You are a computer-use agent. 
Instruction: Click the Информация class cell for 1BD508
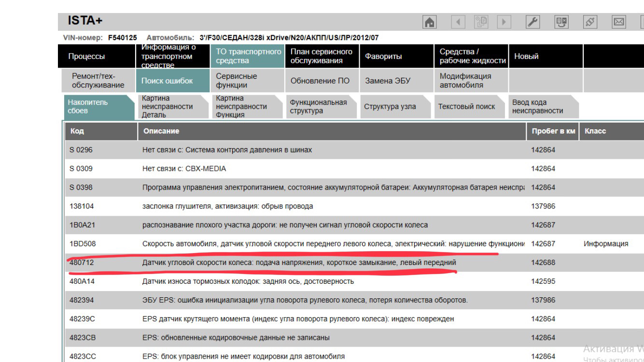(x=606, y=244)
